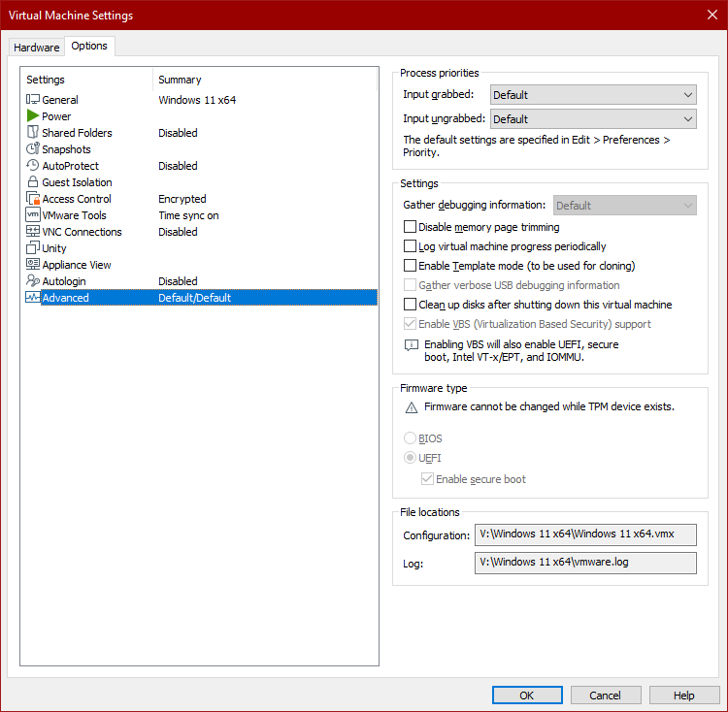Click the General settings icon
This screenshot has height=712, width=728.
(x=33, y=100)
